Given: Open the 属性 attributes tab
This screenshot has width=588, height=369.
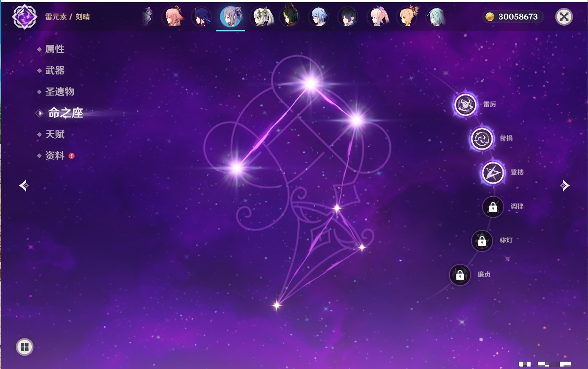Looking at the screenshot, I should point(55,49).
